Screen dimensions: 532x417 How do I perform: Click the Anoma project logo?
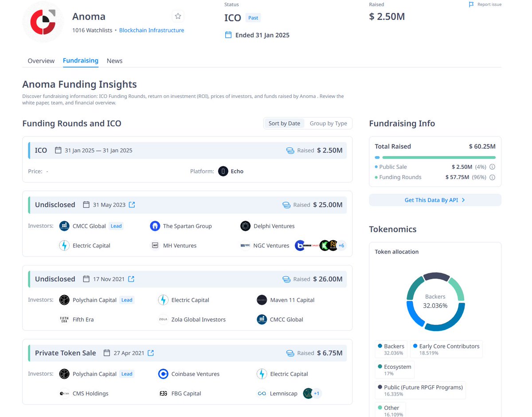click(x=43, y=22)
